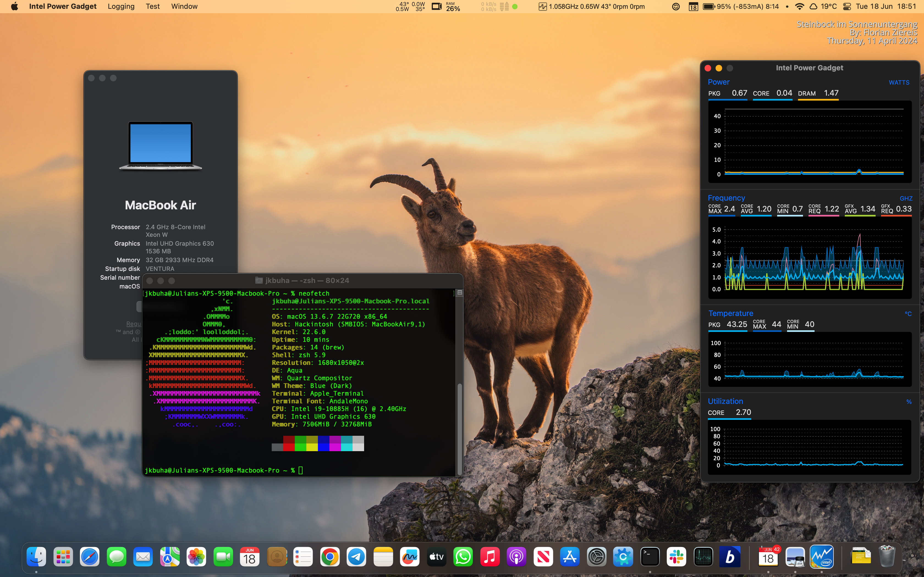The image size is (924, 577).
Task: Expand the Logging menu
Action: 121,7
